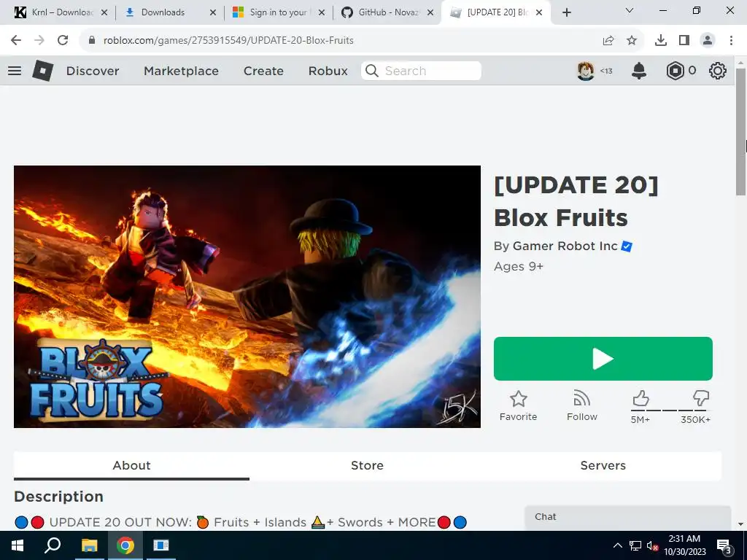
Task: Click the '[UPDATE 20] Blox Fruits' title
Action: 576,201
